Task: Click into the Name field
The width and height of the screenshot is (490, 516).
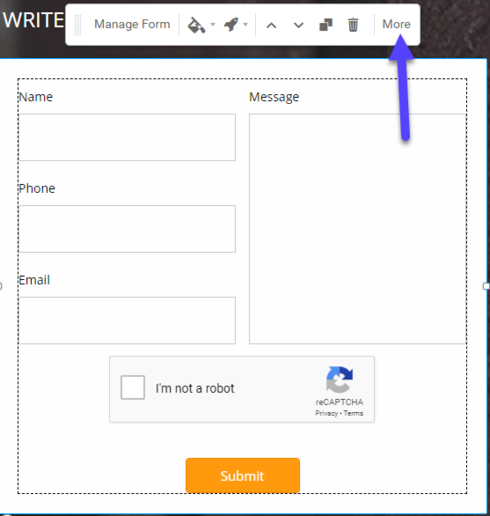Action: click(x=127, y=137)
